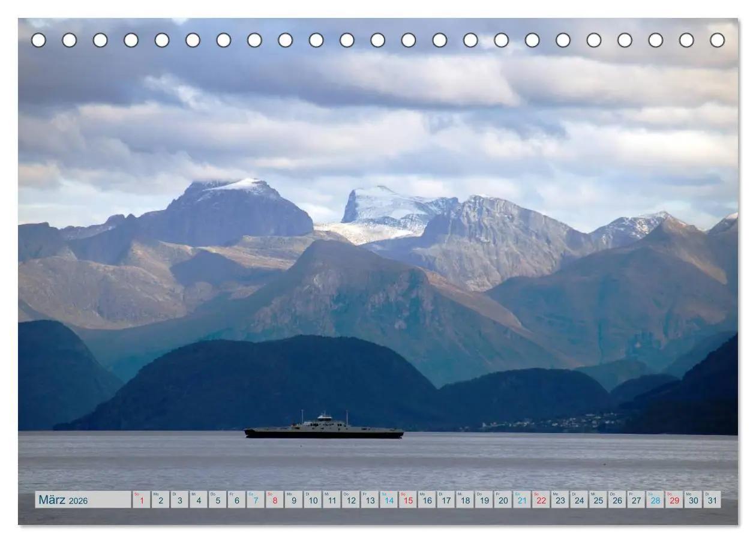Pick the day cell numbered 19

point(484,500)
